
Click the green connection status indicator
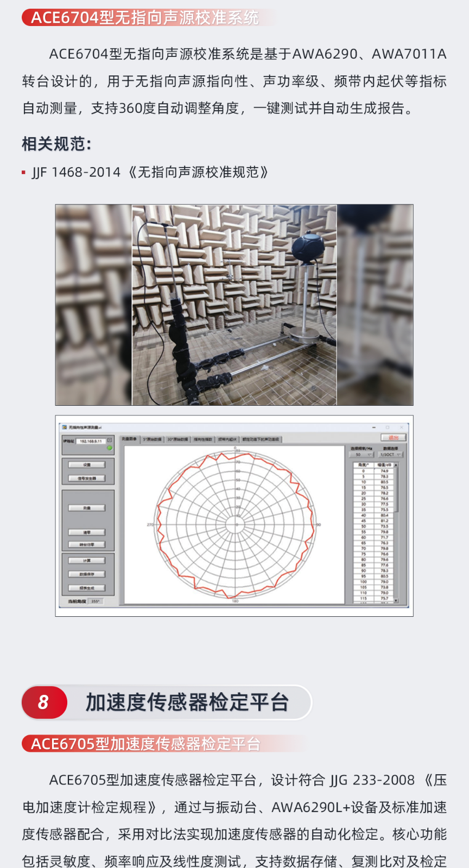[110, 448]
